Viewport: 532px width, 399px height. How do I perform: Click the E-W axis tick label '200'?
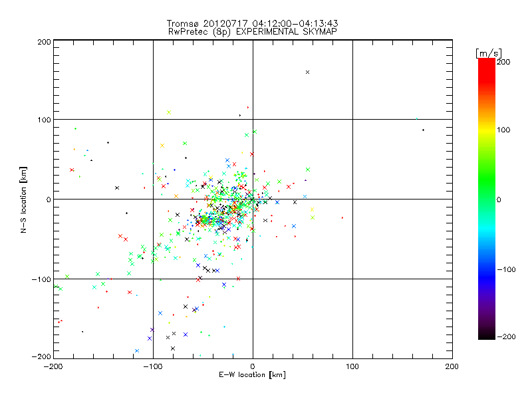(452, 366)
